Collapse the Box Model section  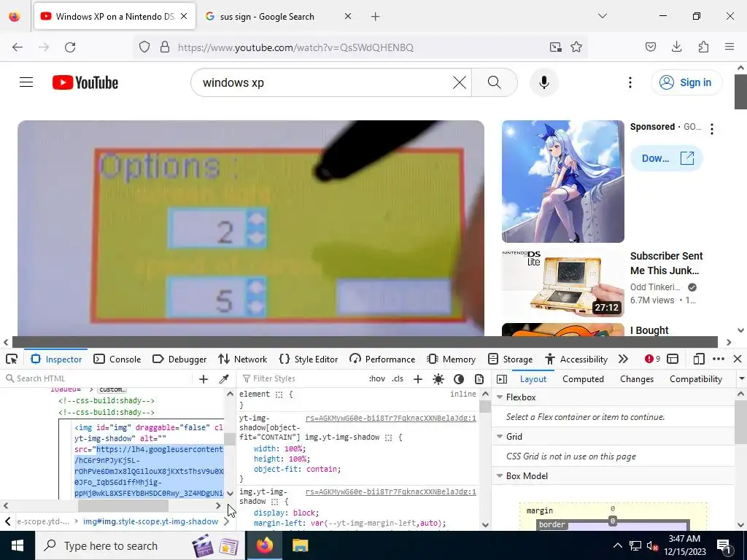click(x=500, y=476)
